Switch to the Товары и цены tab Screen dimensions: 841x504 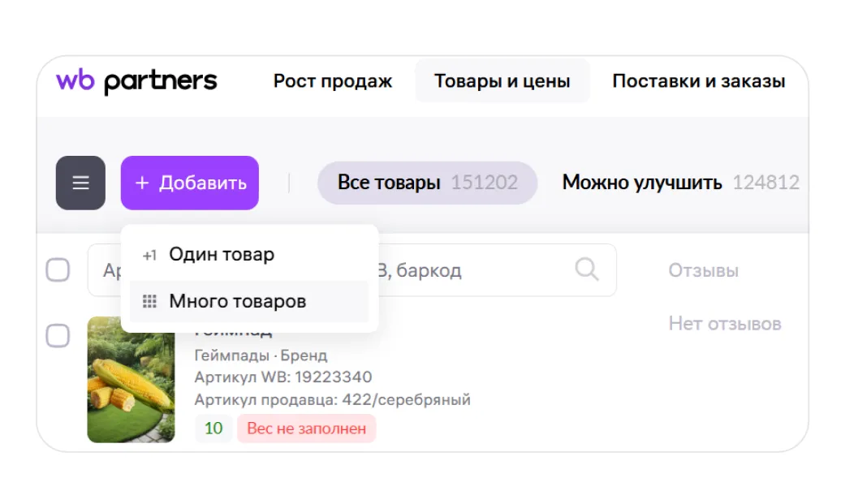[x=502, y=81]
